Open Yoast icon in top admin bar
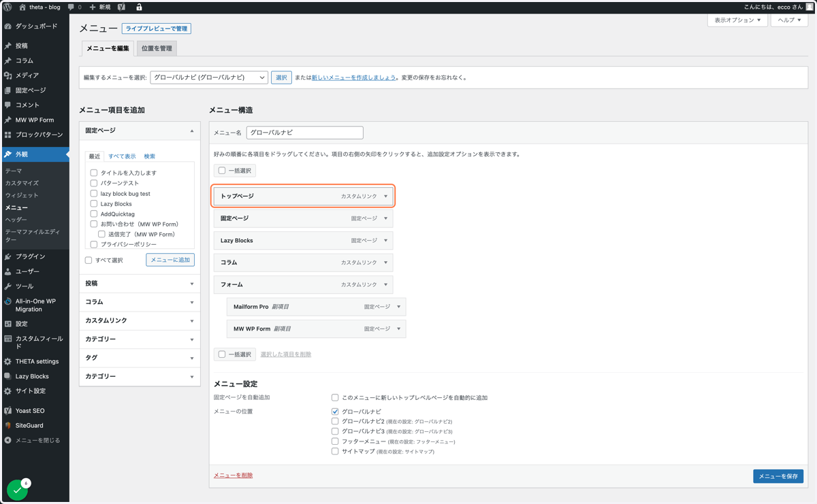The height and width of the screenshot is (504, 817). click(x=121, y=7)
